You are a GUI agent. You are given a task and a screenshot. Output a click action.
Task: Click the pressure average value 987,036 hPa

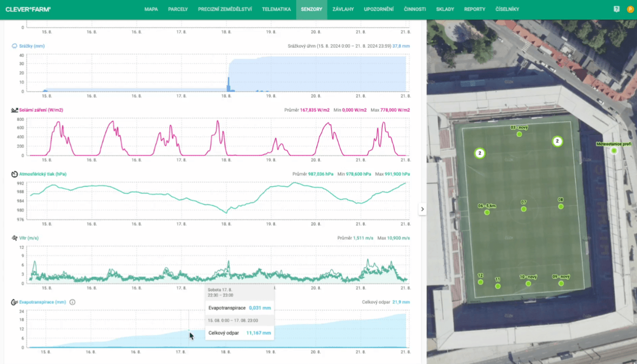321,174
